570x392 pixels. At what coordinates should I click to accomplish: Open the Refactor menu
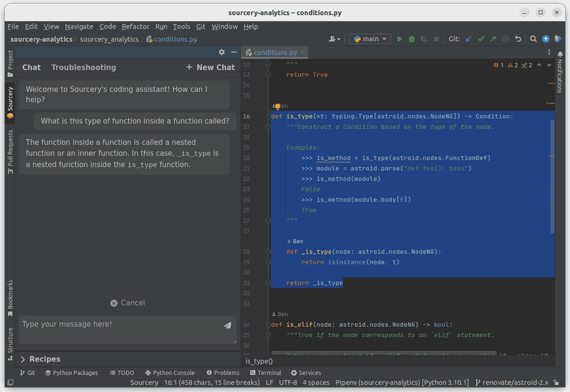point(135,27)
